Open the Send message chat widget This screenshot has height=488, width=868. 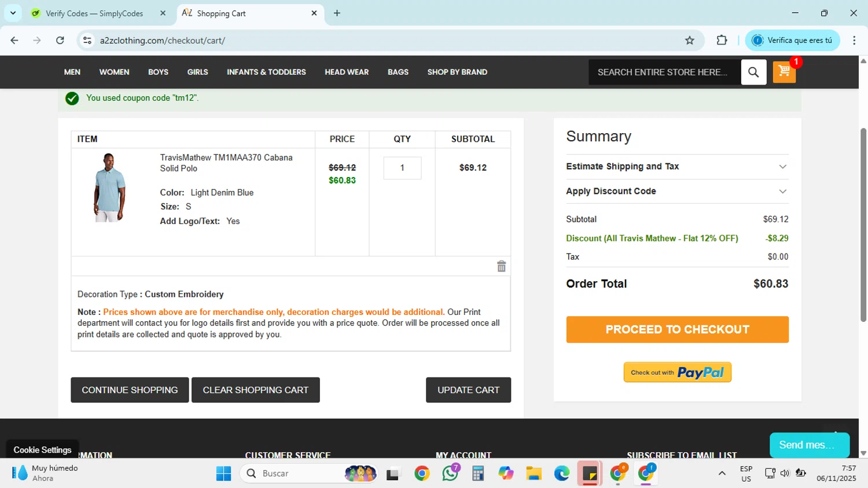click(809, 445)
